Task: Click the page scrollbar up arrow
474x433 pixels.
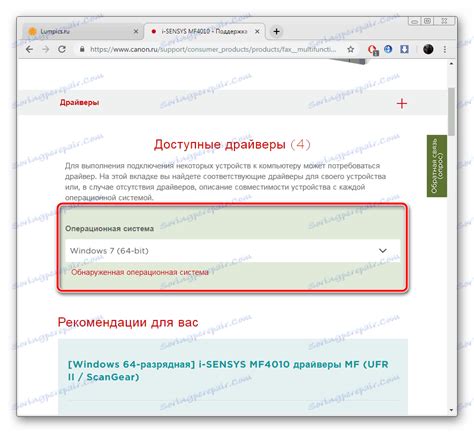Action: (451, 63)
